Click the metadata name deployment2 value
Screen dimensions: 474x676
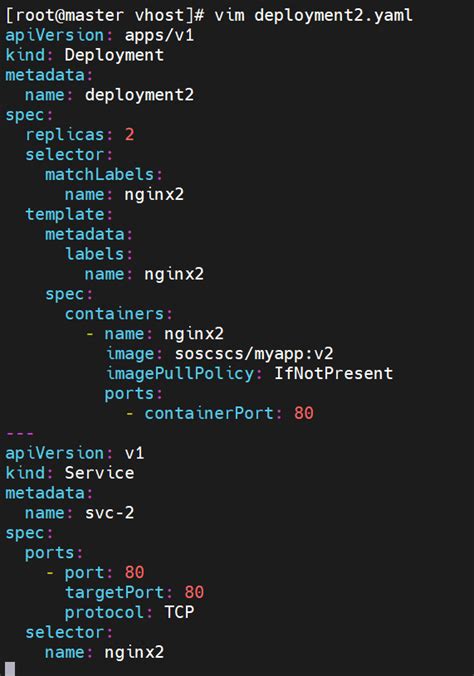pyautogui.click(x=139, y=95)
